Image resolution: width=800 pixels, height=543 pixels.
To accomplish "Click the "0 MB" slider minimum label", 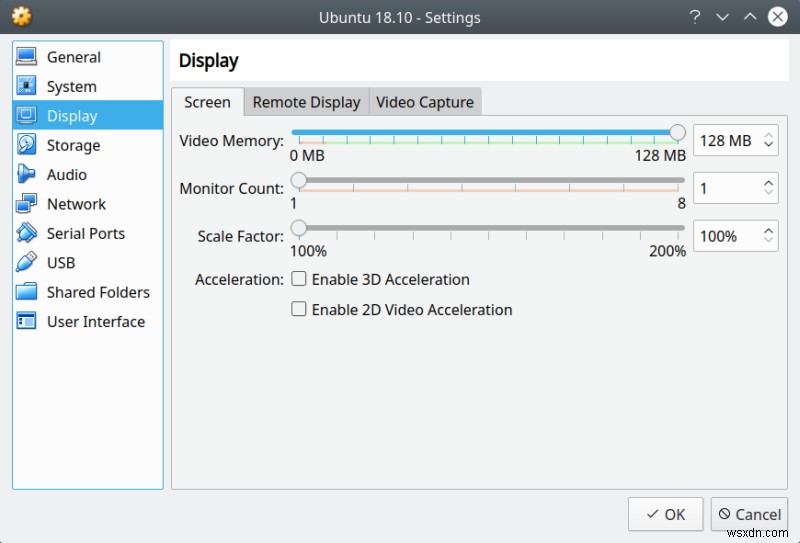I will [x=307, y=155].
